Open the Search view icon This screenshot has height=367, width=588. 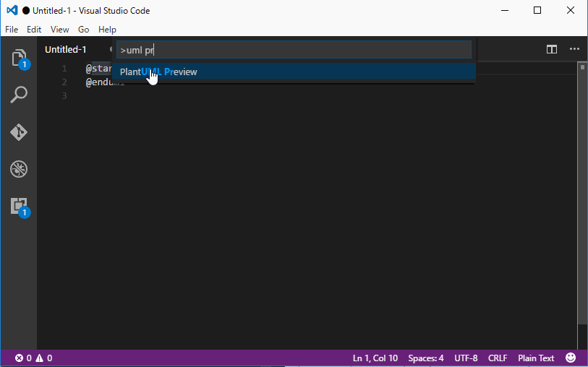19,95
